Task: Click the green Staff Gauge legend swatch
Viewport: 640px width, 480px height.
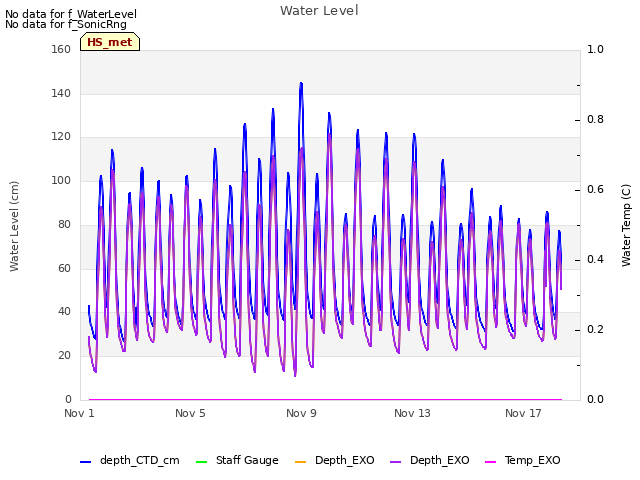Action: (x=201, y=462)
